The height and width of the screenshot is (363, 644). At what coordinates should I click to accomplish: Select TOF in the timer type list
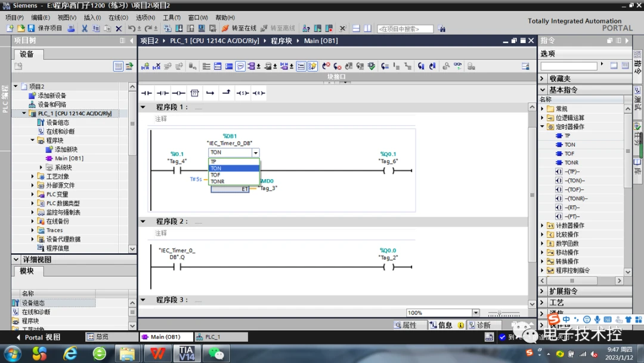[x=216, y=175]
